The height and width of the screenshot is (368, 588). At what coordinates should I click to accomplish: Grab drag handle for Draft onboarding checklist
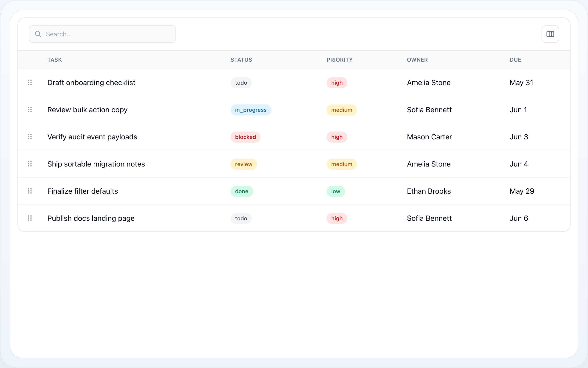(30, 83)
